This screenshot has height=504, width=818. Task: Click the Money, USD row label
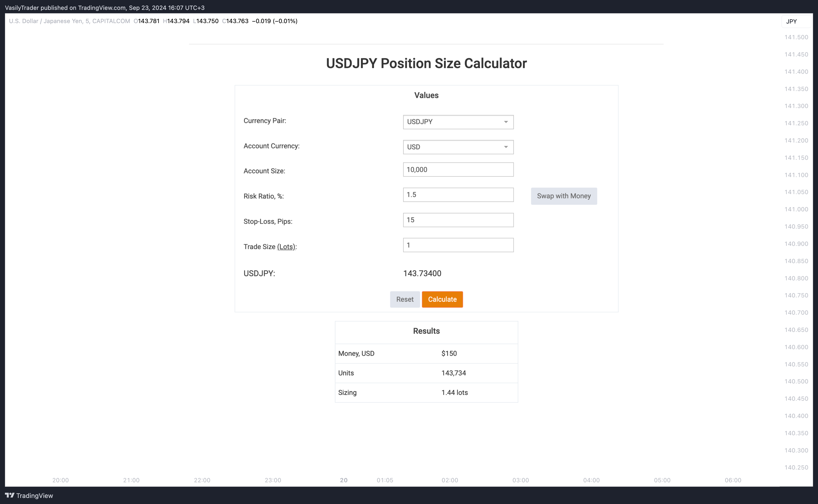pyautogui.click(x=356, y=353)
